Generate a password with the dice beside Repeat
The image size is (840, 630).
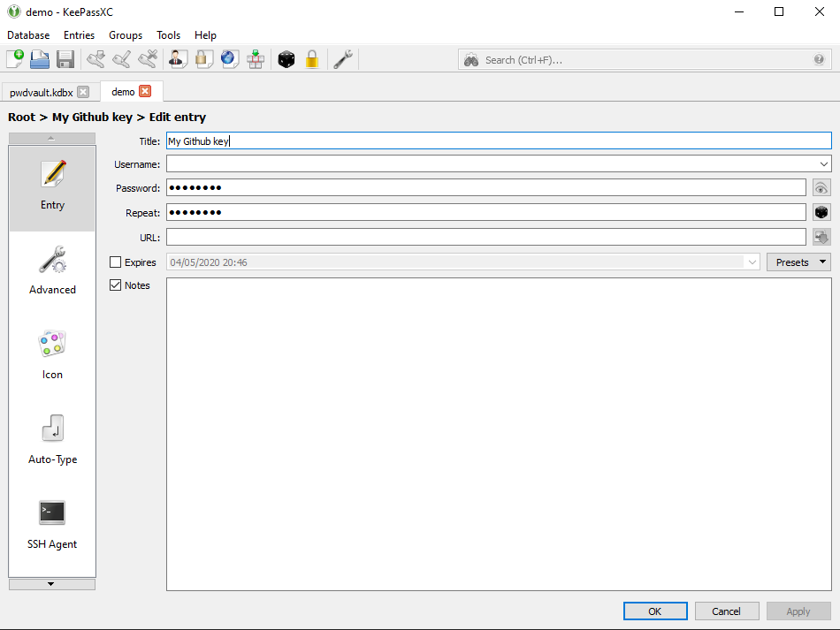(x=821, y=212)
